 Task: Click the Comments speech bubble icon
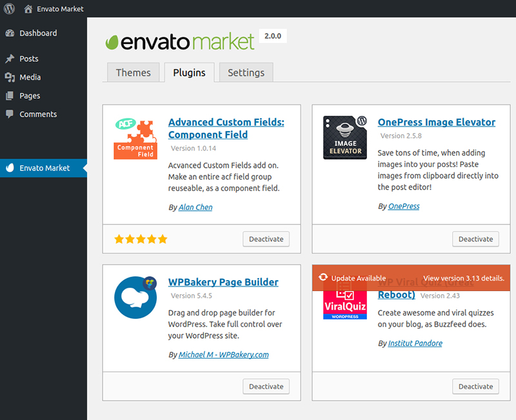pyautogui.click(x=10, y=114)
